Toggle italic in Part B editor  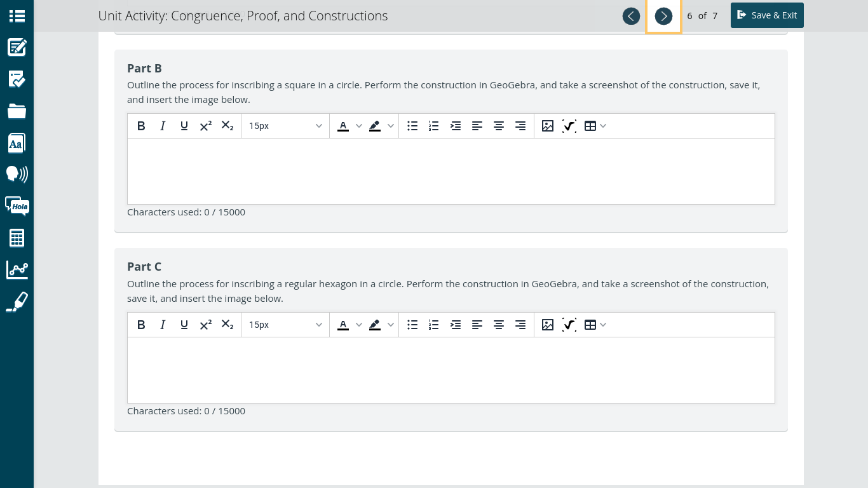click(x=163, y=126)
